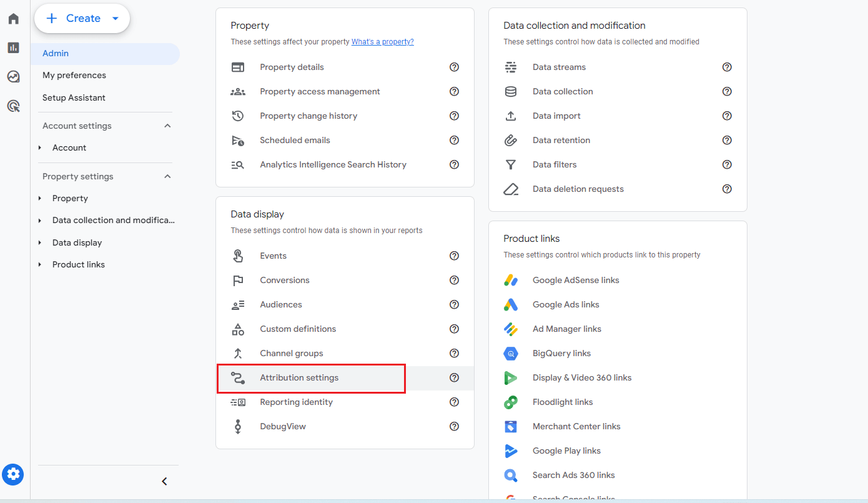Click the DebugView icon
Screen dimensions: 868x503
[238, 426]
